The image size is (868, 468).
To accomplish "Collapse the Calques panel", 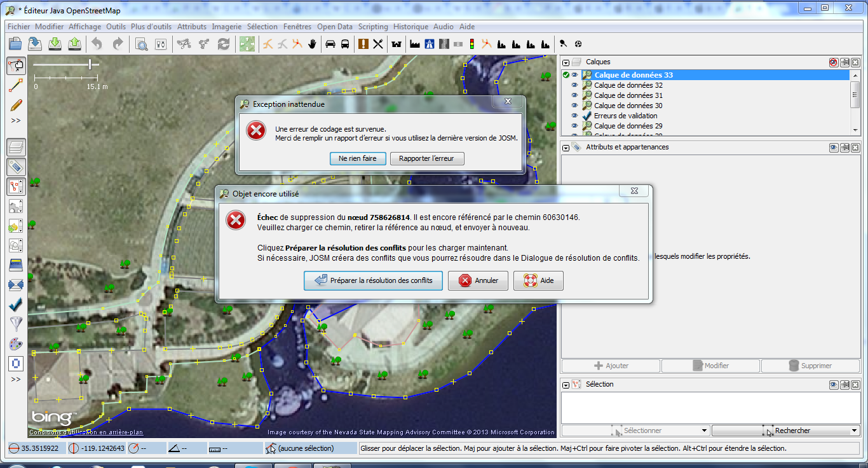I will [566, 62].
